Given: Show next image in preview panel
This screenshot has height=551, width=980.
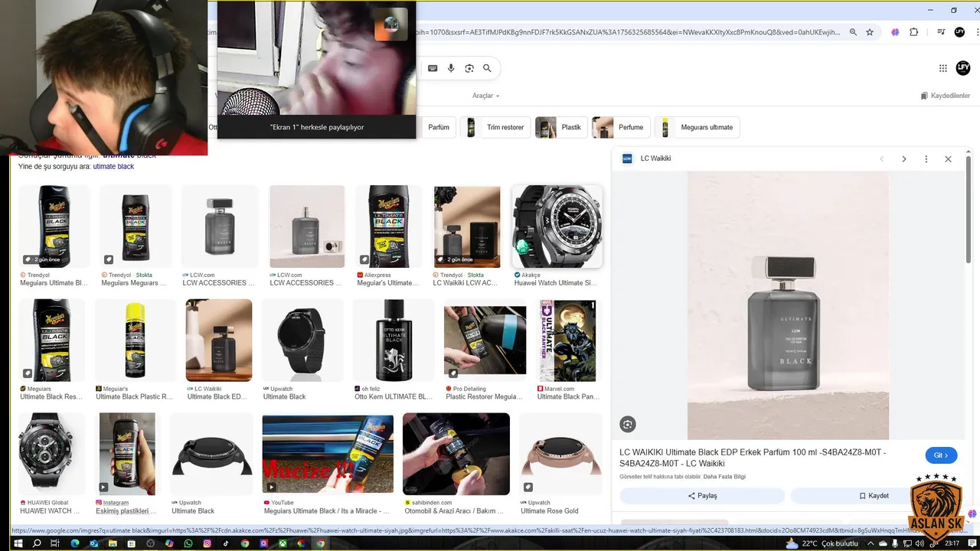Looking at the screenshot, I should [904, 159].
